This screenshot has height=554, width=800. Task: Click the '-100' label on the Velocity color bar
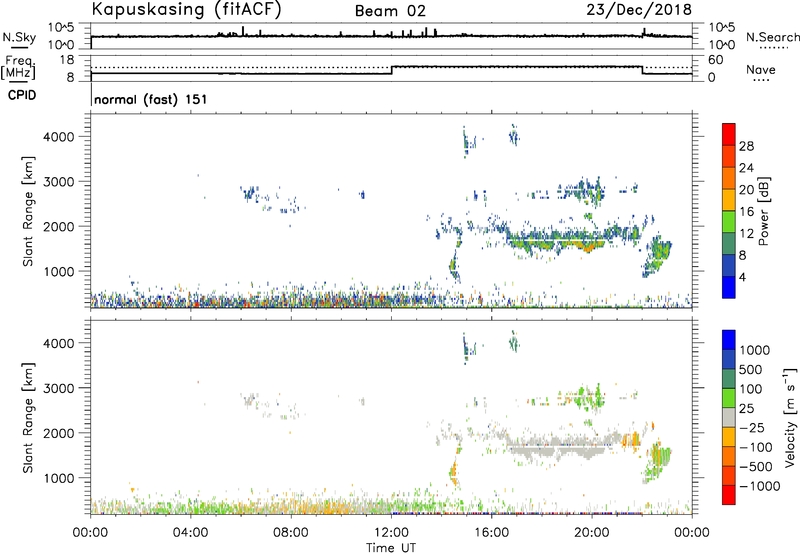[x=755, y=447]
